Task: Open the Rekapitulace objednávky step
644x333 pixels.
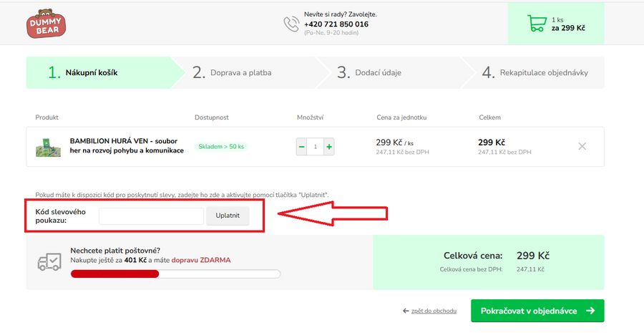Action: [x=535, y=72]
